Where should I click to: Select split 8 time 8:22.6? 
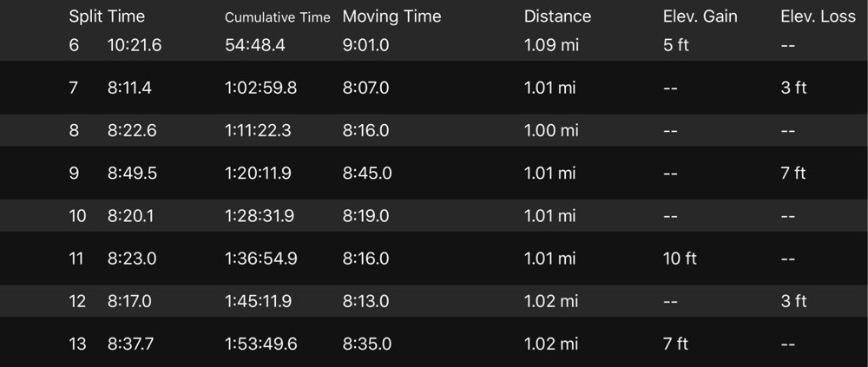tap(132, 131)
